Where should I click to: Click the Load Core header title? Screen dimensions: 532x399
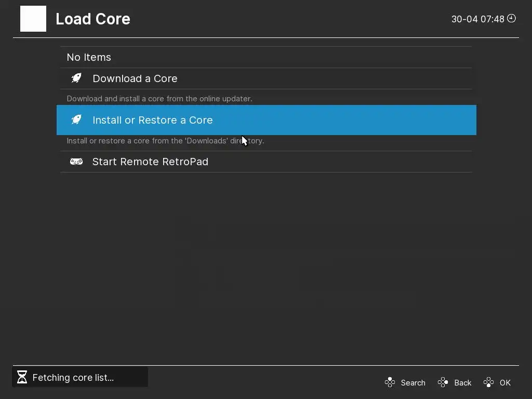coord(93,19)
